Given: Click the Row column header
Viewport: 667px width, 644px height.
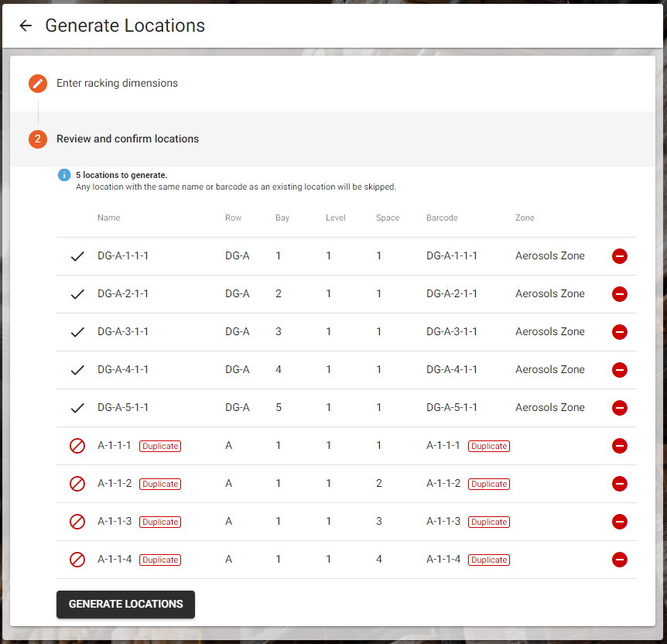Looking at the screenshot, I should (233, 218).
